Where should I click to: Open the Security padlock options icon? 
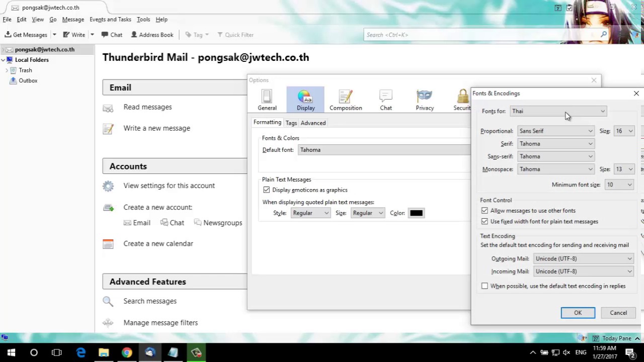462,100
